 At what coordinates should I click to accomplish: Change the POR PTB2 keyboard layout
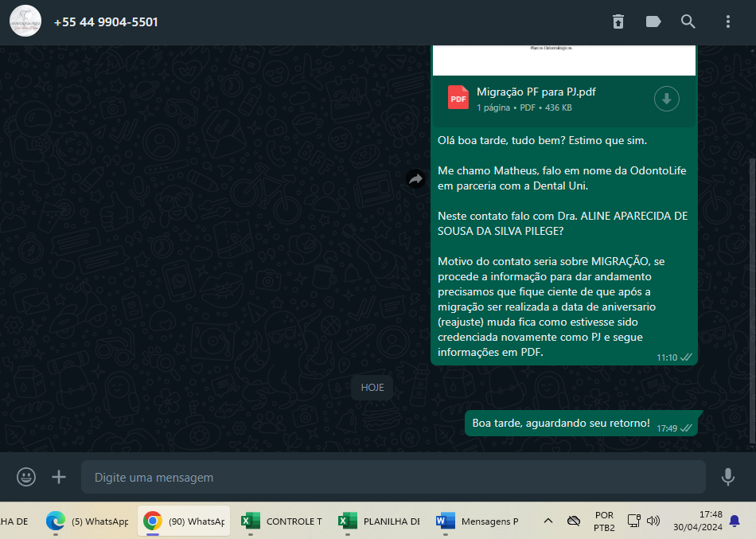(x=604, y=521)
